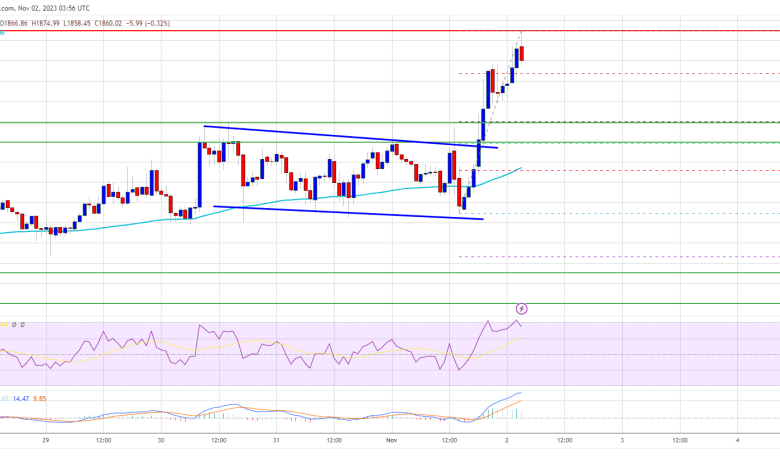Select the topmost green horizontal line
780x468 pixels.
300,122
